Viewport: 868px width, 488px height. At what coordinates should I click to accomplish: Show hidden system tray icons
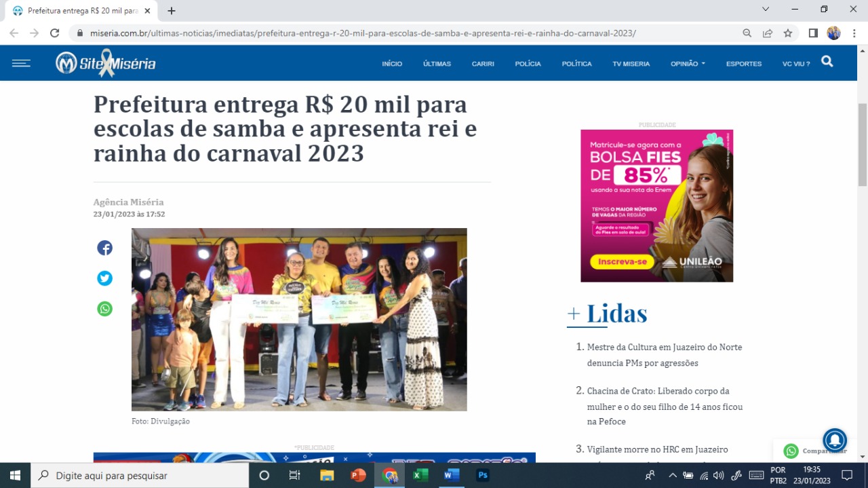[672, 475]
